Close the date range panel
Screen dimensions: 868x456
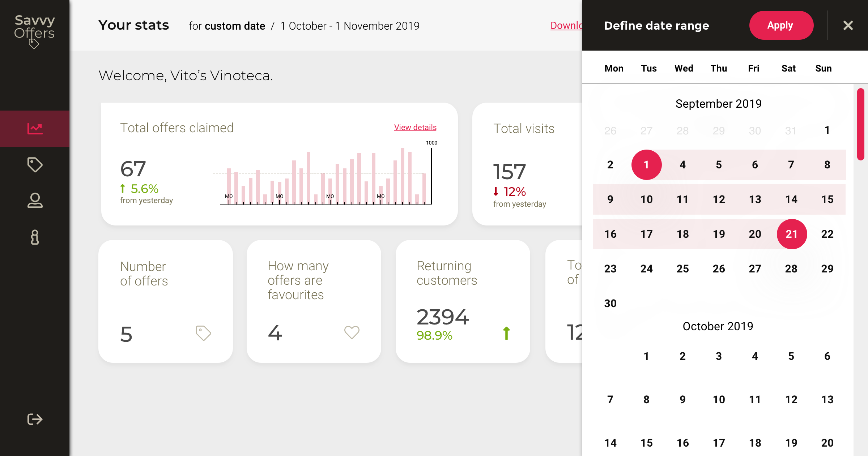tap(848, 25)
